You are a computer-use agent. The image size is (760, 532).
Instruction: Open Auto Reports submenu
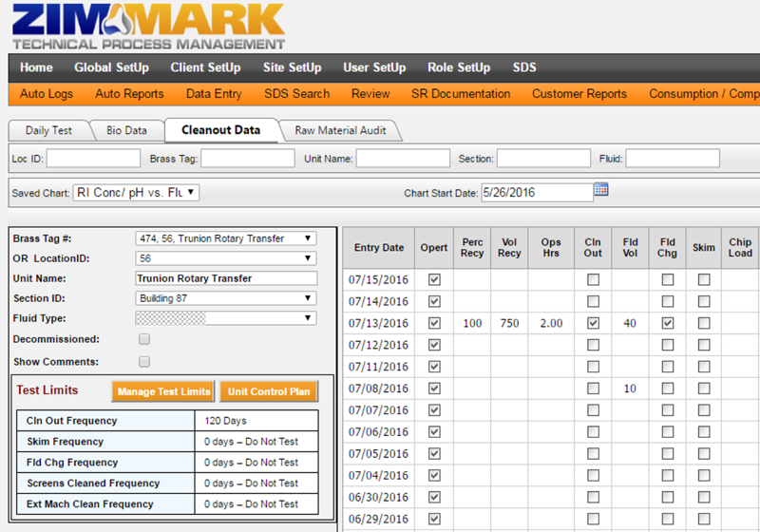[x=129, y=93]
